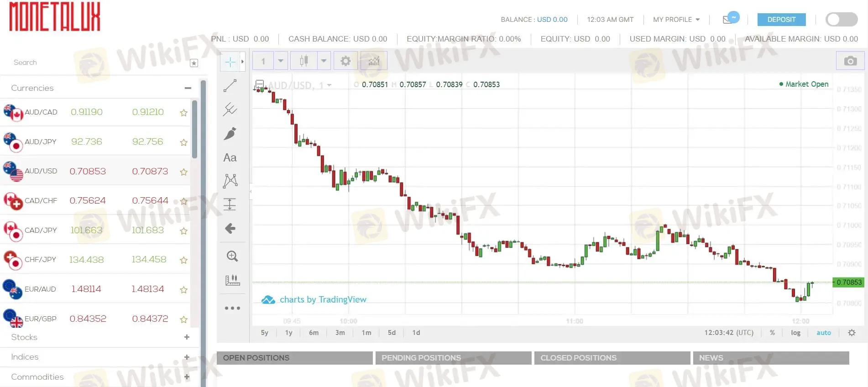This screenshot has width=868, height=387.
Task: Switch to News tab
Action: (771, 358)
